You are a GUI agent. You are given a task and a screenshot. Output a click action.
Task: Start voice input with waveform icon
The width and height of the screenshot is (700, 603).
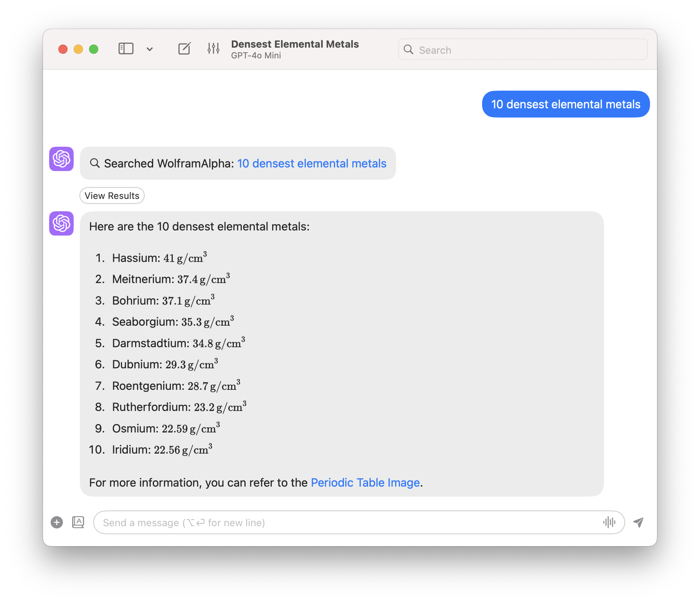click(609, 522)
